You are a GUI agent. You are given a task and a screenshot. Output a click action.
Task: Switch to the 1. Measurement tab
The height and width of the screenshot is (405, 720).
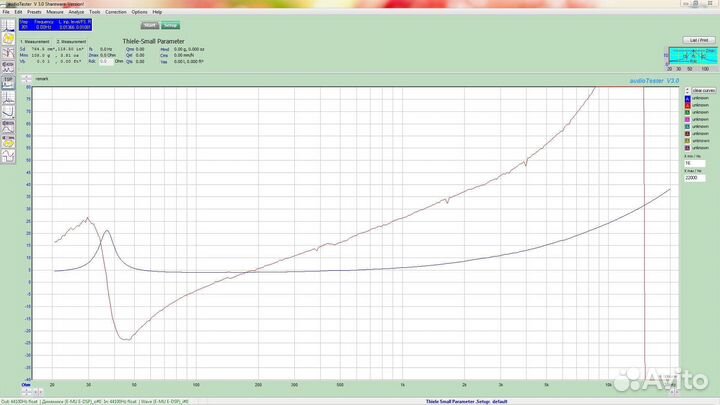tap(36, 41)
